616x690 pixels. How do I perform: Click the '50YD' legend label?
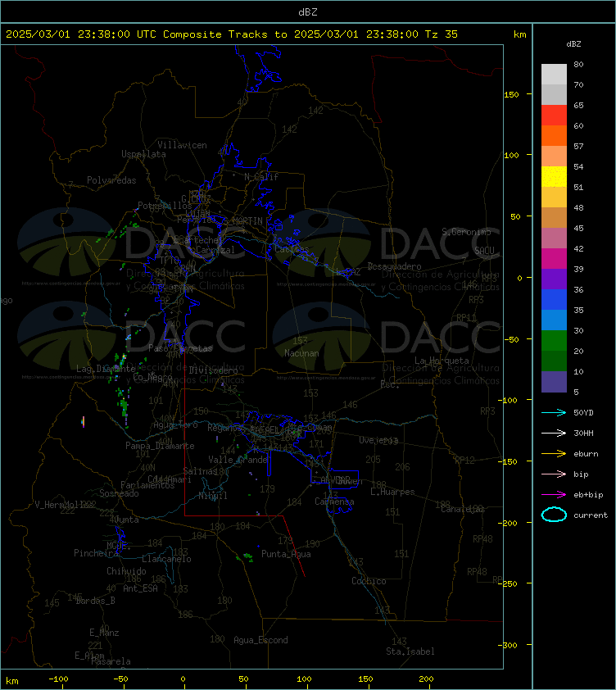tap(583, 413)
